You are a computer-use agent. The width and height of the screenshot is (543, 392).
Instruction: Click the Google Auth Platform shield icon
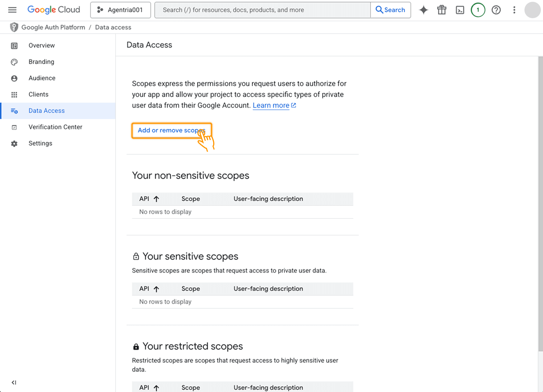14,27
